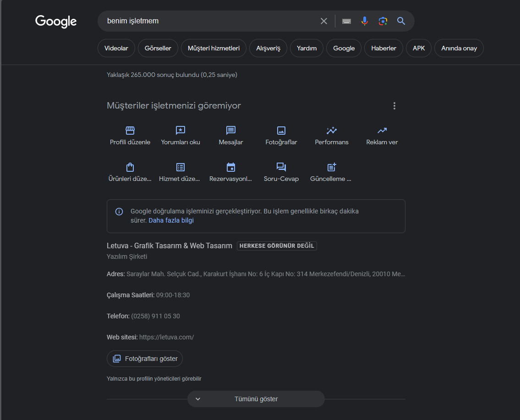520x420 pixels.
Task: Click the magnifier search icon
Action: (x=401, y=21)
